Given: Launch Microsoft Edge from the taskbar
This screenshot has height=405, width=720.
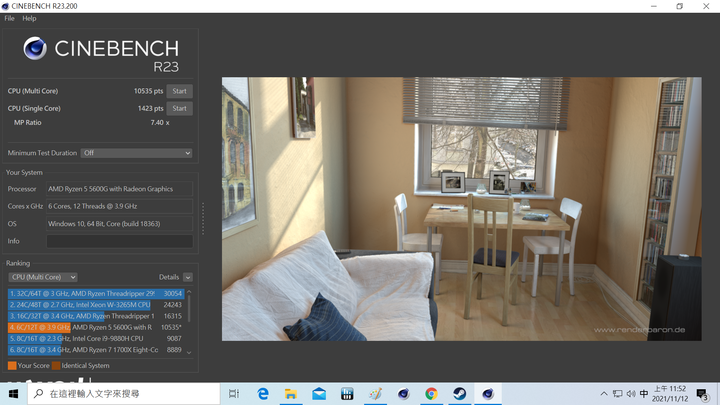Looking at the screenshot, I should pyautogui.click(x=263, y=394).
